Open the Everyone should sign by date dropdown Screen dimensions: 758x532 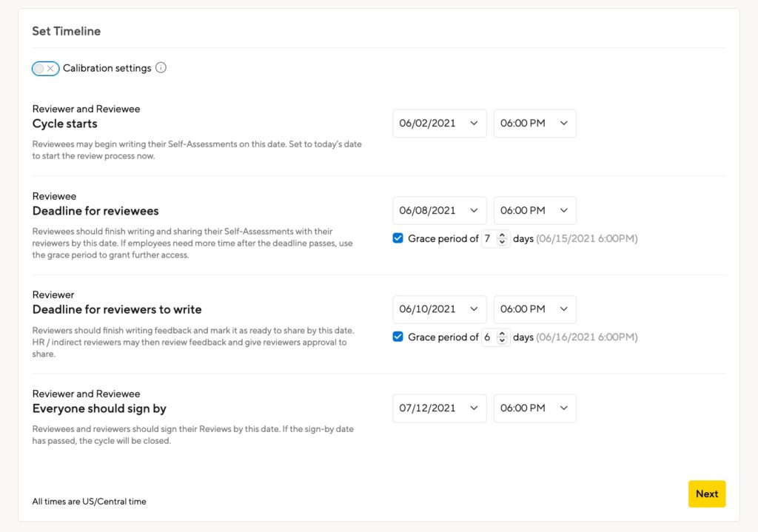click(x=440, y=408)
